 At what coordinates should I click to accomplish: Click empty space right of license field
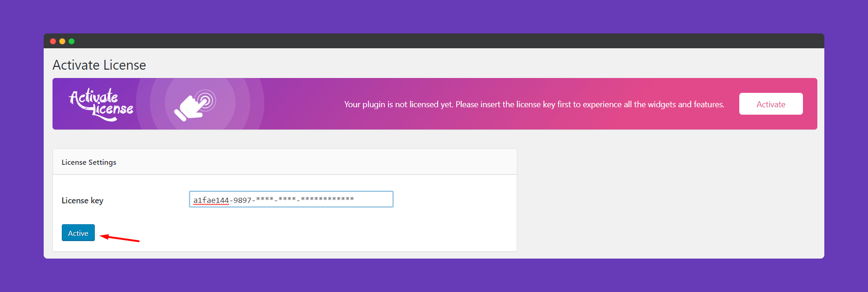(x=454, y=200)
